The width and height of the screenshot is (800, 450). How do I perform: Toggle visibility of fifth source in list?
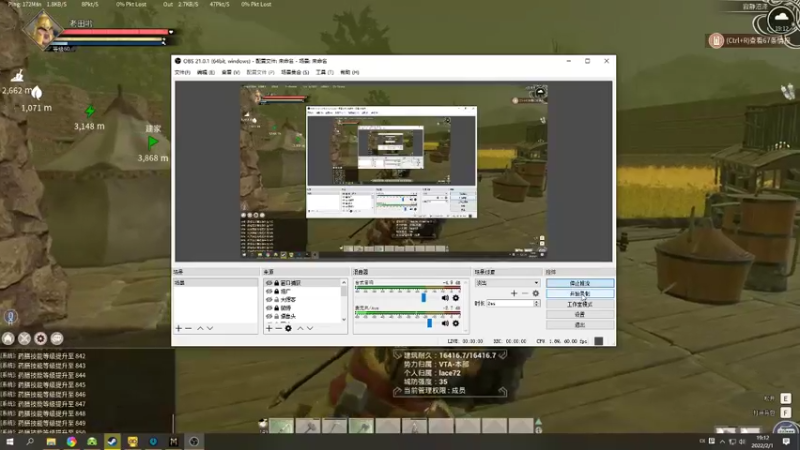269,316
